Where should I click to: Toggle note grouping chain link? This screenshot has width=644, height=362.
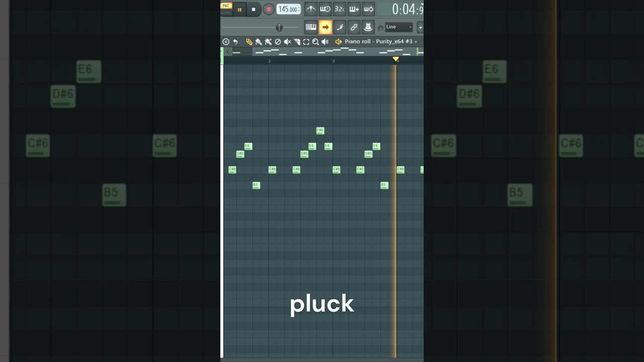pos(354,27)
